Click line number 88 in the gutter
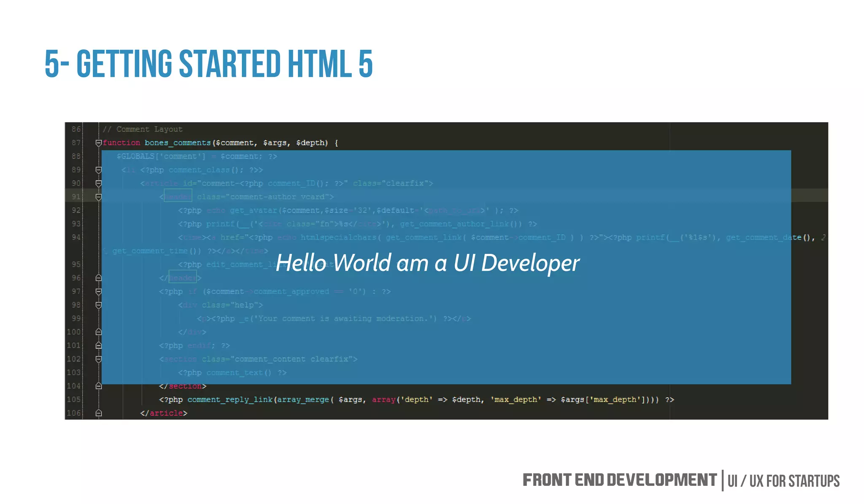864x504 pixels. [x=76, y=156]
